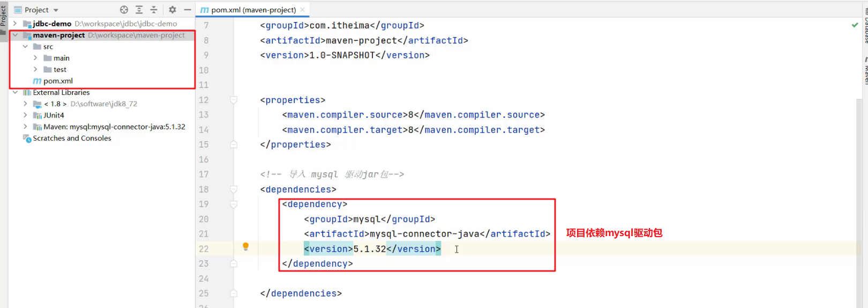Fold the dependencies block at line 18

(234, 189)
